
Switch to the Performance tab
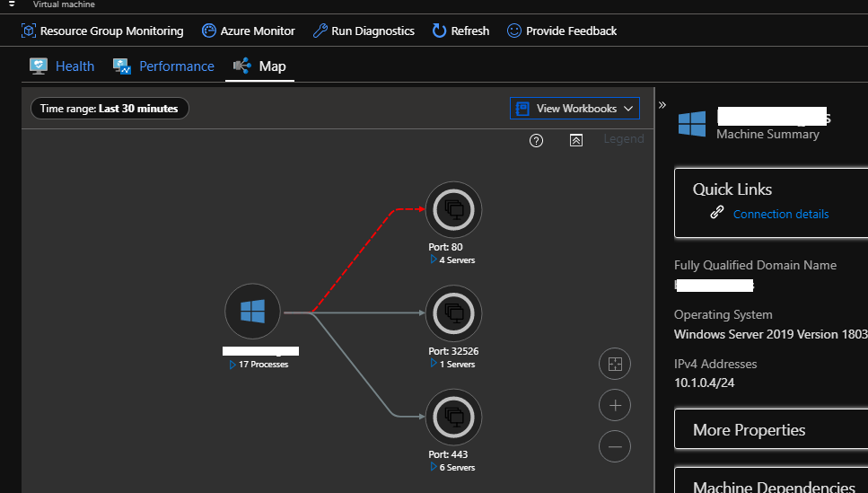[163, 66]
